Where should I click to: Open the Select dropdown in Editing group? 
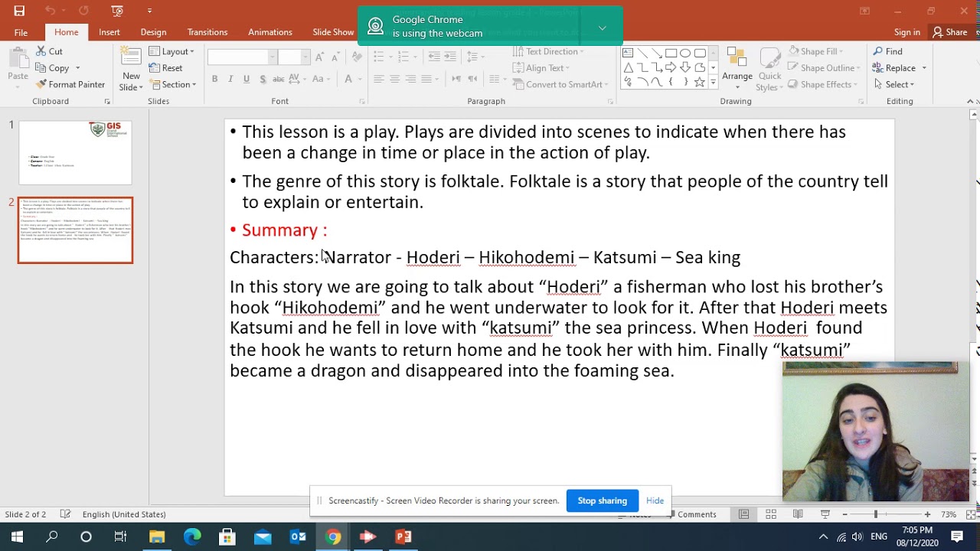pos(894,84)
